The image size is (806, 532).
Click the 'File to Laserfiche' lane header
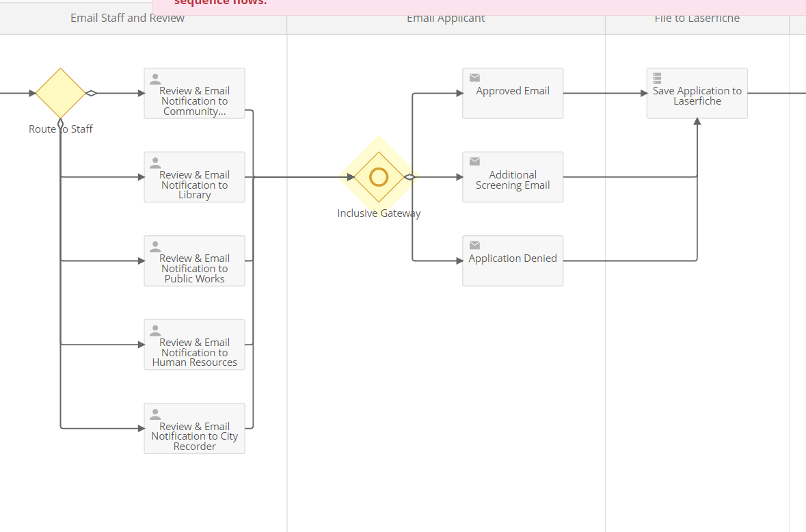click(697, 18)
